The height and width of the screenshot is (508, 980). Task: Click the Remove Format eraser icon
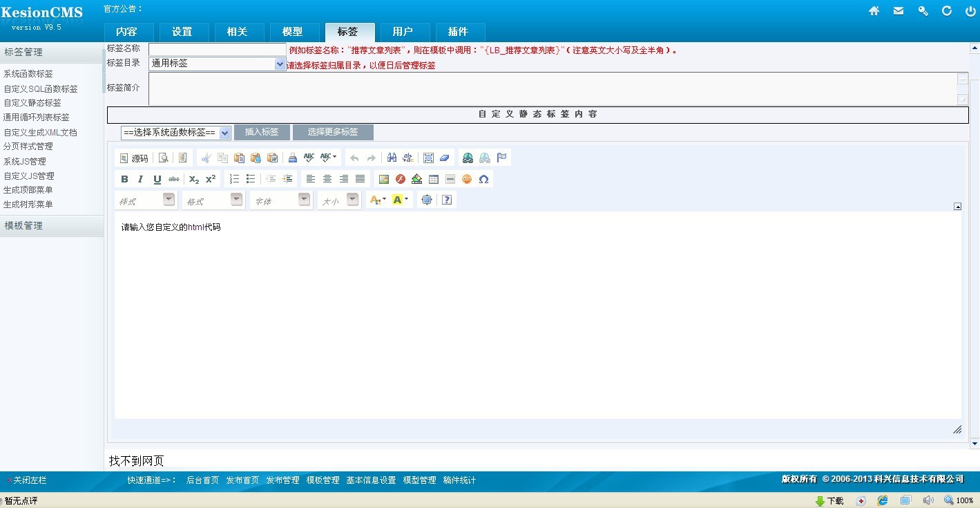tap(444, 158)
